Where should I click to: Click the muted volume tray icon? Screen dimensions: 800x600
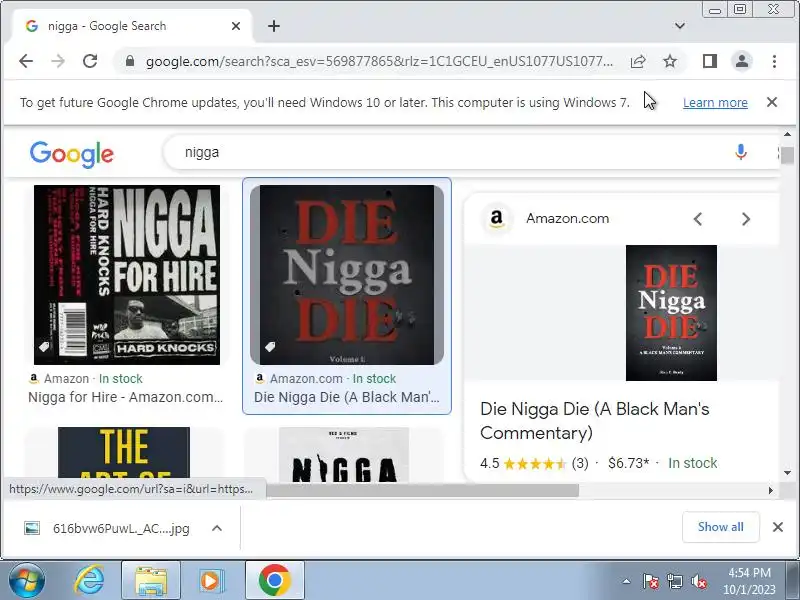coord(698,582)
